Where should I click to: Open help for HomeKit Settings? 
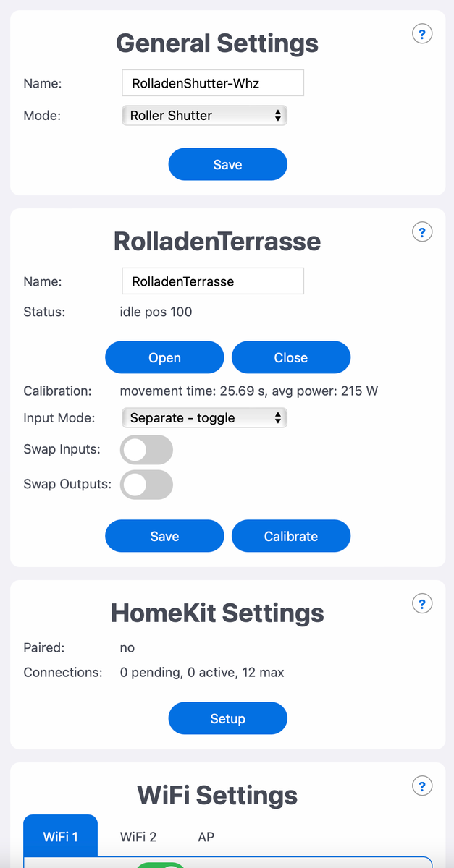tap(422, 603)
